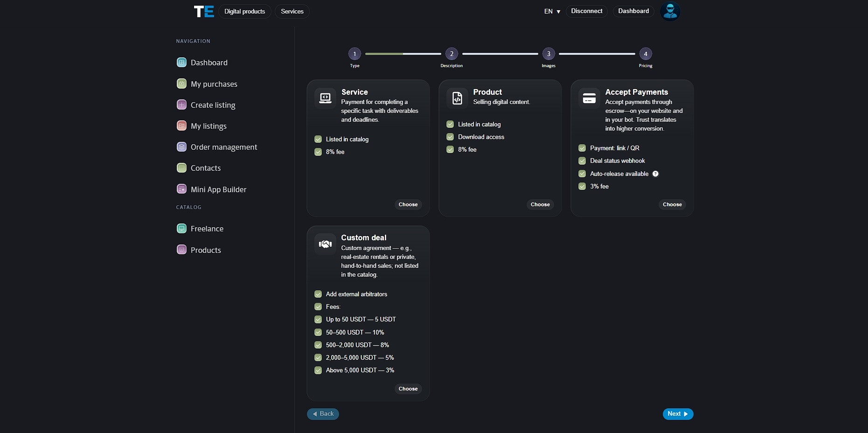Click the 8% fee check in Service card
Viewport: 868px width, 433px height.
tap(318, 152)
